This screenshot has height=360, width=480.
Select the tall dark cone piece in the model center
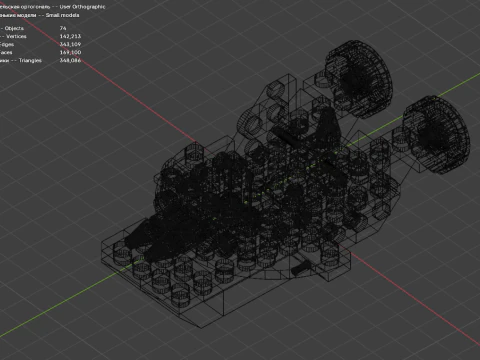click(328, 125)
